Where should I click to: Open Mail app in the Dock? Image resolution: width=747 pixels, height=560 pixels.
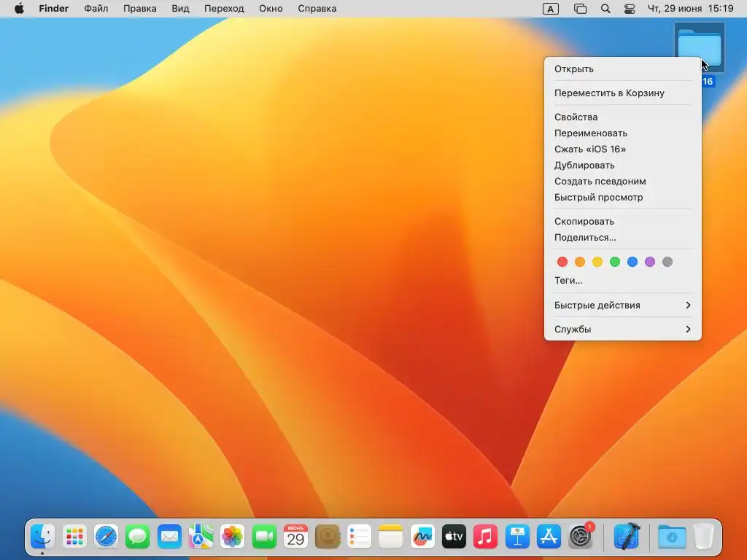coord(169,537)
